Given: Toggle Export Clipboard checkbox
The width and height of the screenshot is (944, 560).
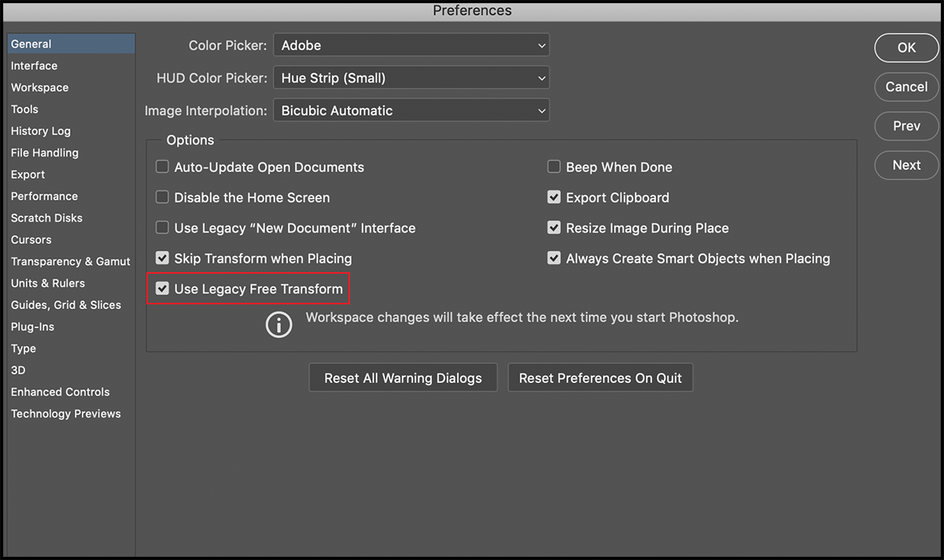Looking at the screenshot, I should pyautogui.click(x=554, y=197).
